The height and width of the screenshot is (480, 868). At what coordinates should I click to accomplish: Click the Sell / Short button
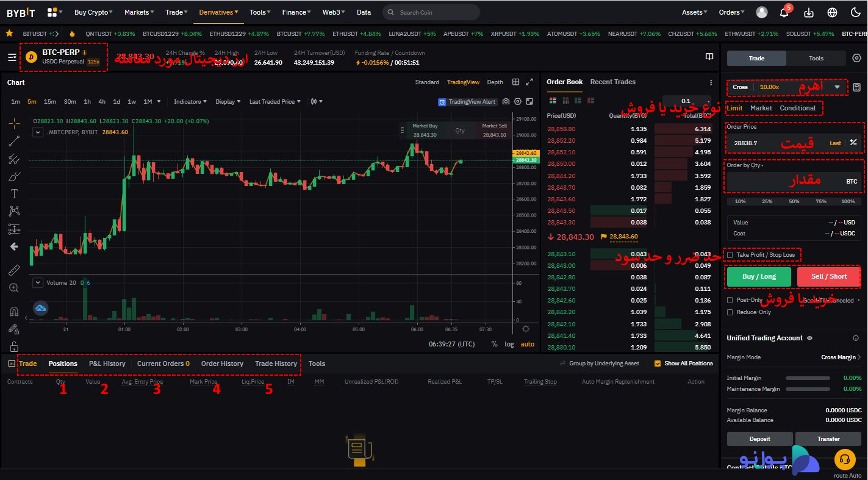click(x=829, y=277)
